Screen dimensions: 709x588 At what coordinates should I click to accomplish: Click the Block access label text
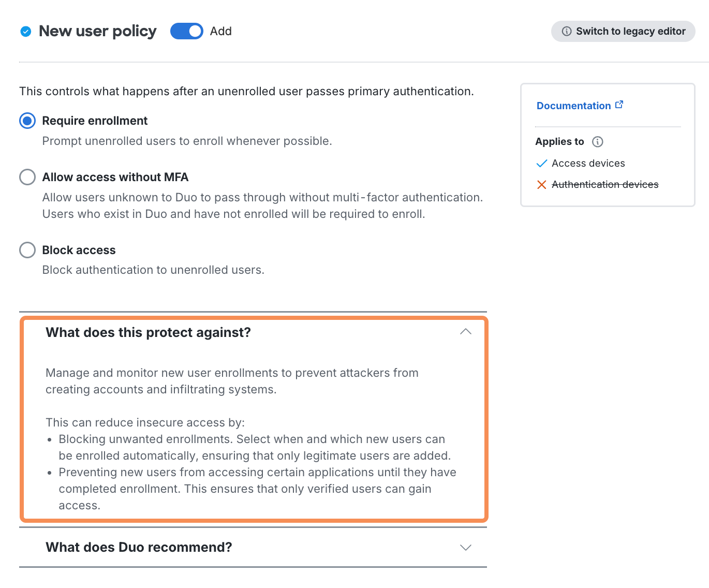click(79, 250)
